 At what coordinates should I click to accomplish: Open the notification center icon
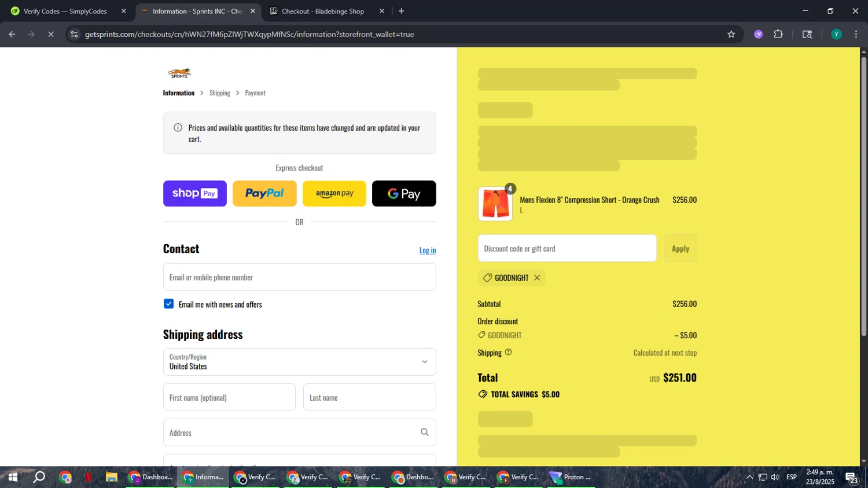[851, 478]
